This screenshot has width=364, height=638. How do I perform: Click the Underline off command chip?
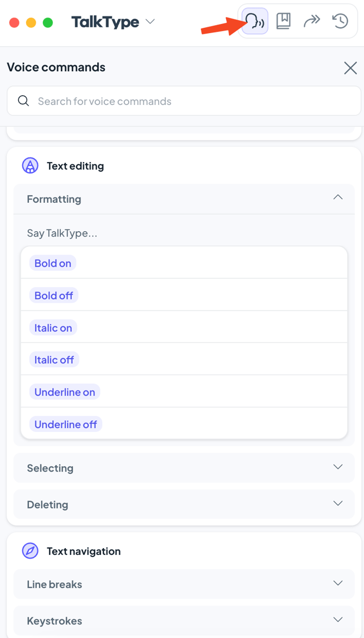point(66,424)
